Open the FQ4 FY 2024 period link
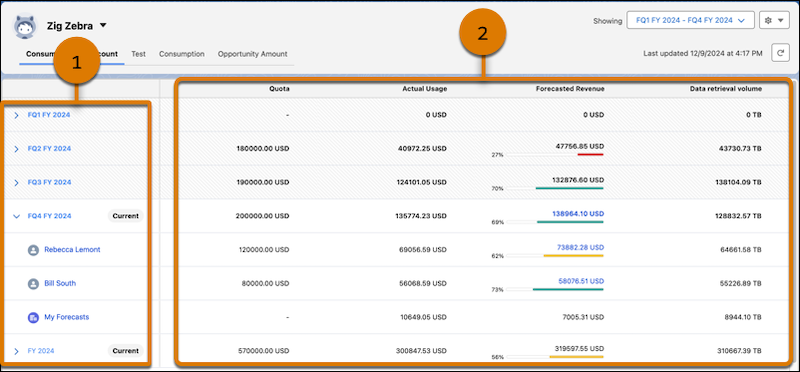This screenshot has height=372, width=800. point(49,216)
